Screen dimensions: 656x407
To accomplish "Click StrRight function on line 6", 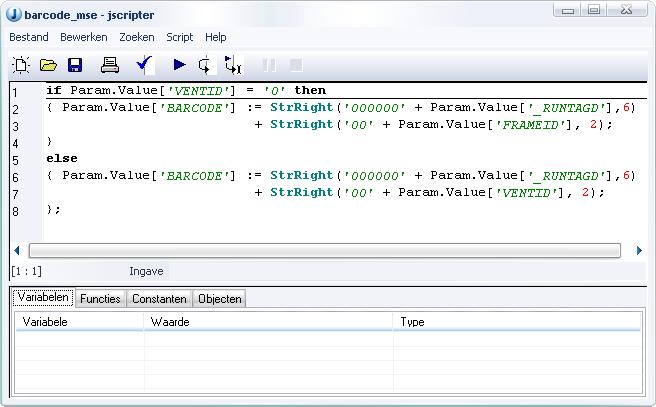I will tap(302, 176).
